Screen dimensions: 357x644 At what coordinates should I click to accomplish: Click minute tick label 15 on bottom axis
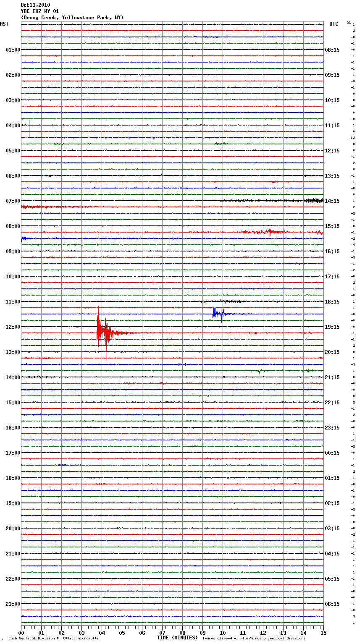[x=323, y=633]
